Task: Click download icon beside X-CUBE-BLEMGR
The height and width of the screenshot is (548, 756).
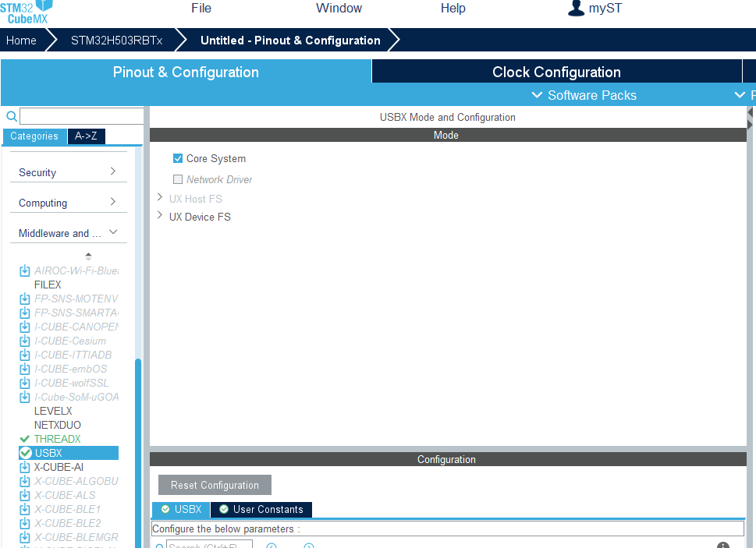Action: coord(25,537)
